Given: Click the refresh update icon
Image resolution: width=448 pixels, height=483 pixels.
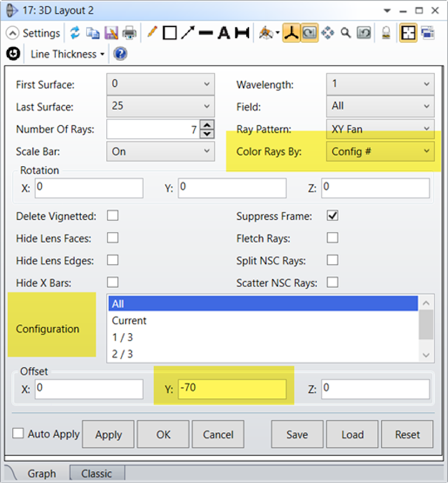Looking at the screenshot, I should coord(75,33).
